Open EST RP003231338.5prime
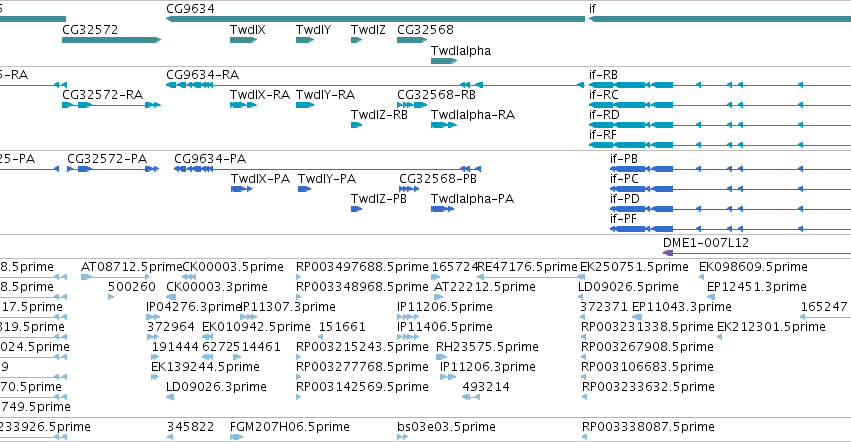This screenshot has height=442, width=851. tap(584, 337)
